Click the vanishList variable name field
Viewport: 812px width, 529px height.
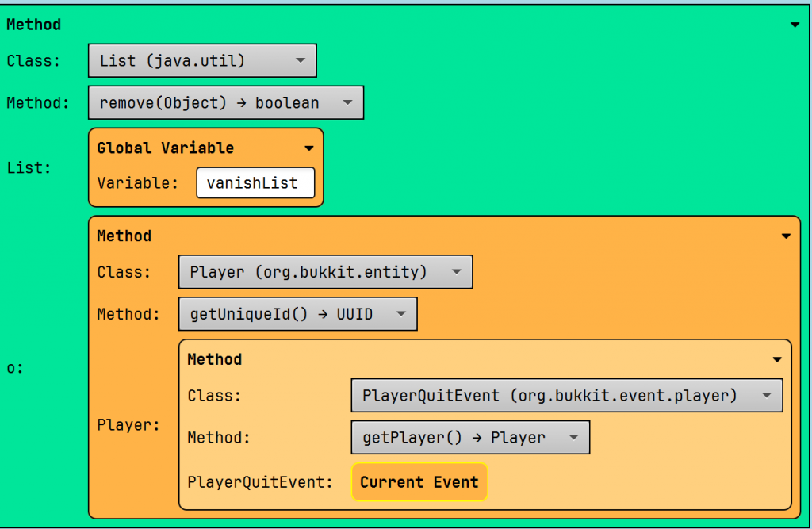pos(255,183)
